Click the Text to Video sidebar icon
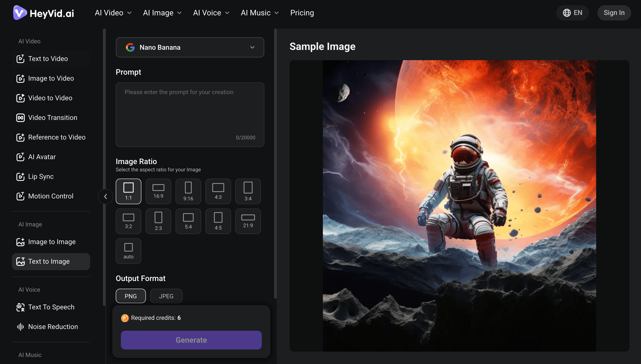The image size is (641, 364). click(x=20, y=59)
